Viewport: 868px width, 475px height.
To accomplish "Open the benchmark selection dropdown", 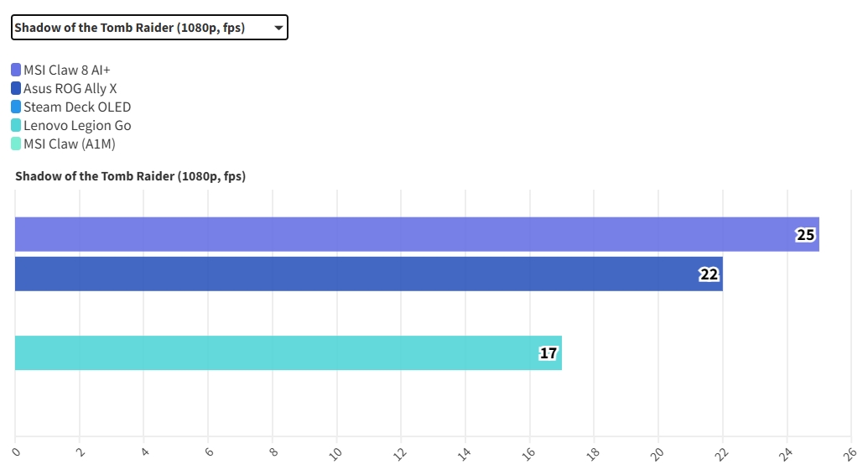I will coord(149,28).
